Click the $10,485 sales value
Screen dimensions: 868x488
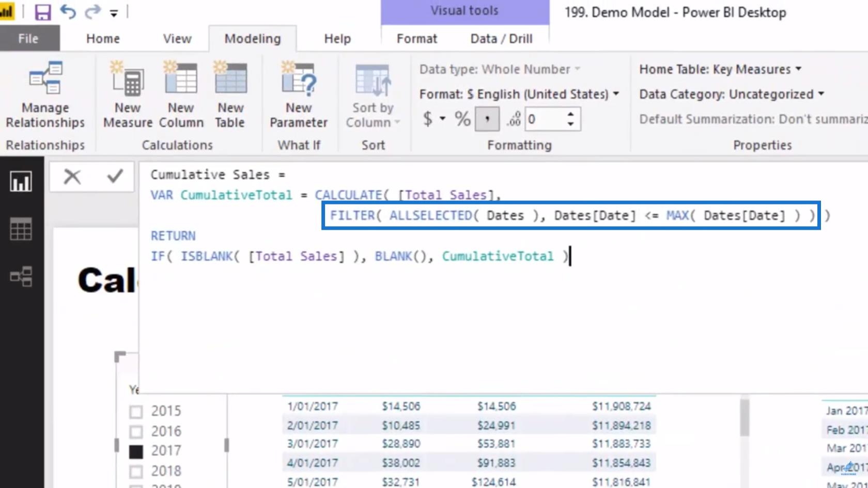coord(401,426)
